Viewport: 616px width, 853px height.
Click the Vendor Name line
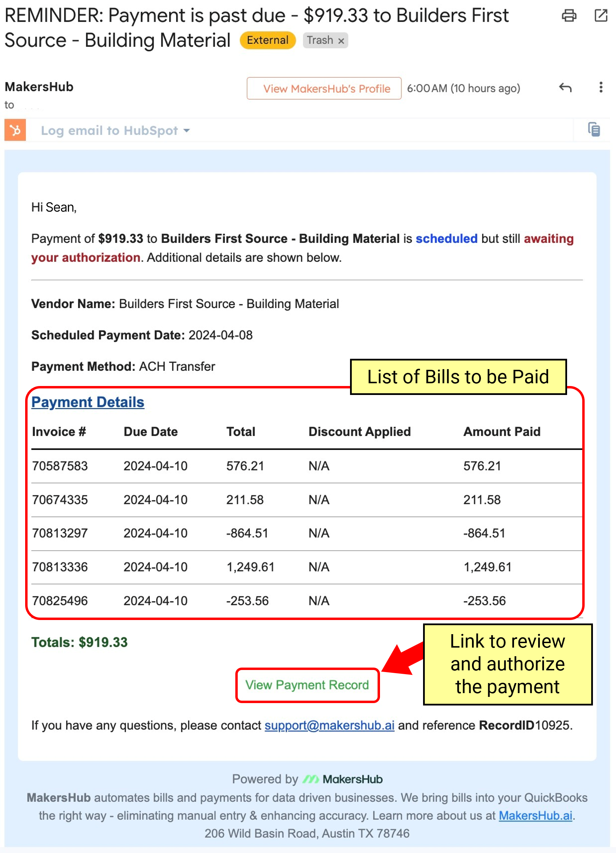(185, 304)
